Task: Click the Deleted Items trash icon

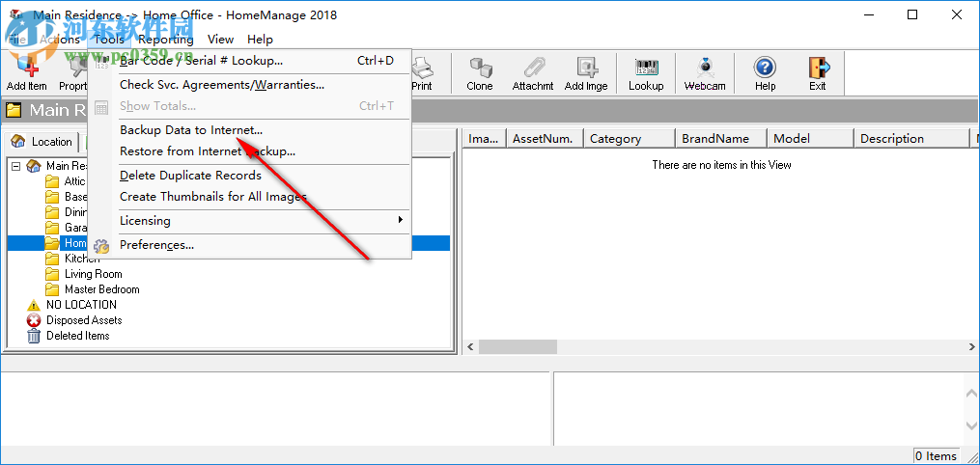Action: 34,336
